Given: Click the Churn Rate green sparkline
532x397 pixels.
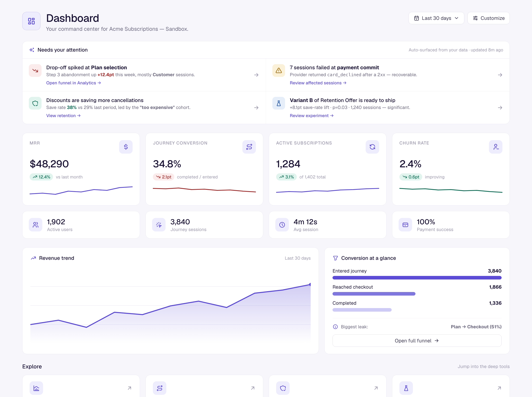Looking at the screenshot, I should [x=451, y=190].
